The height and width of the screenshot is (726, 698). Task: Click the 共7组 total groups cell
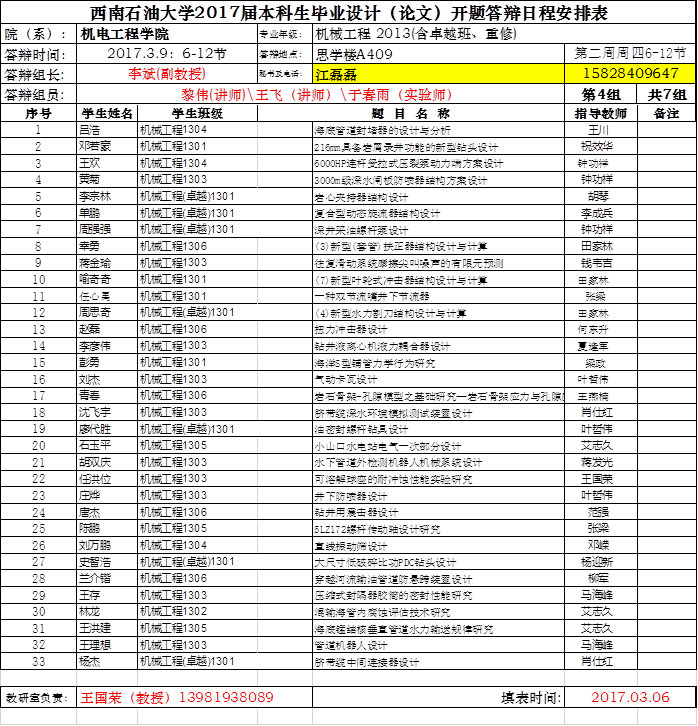point(666,94)
